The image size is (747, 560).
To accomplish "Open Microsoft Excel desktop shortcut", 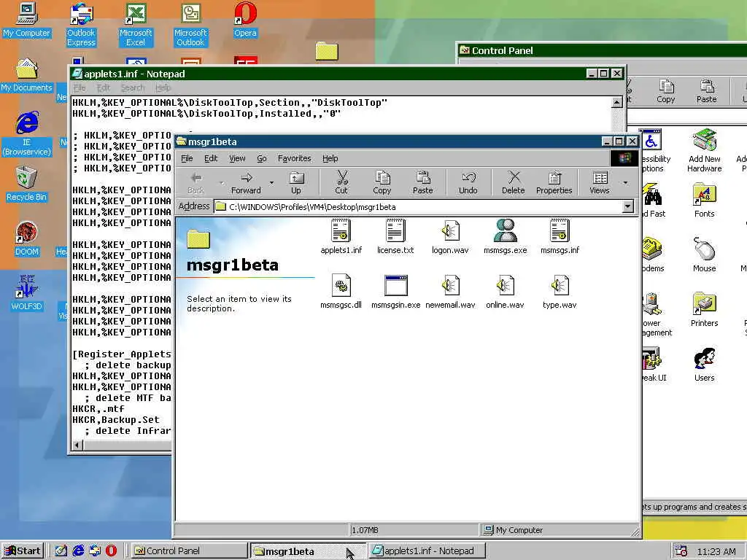I will pos(136,25).
